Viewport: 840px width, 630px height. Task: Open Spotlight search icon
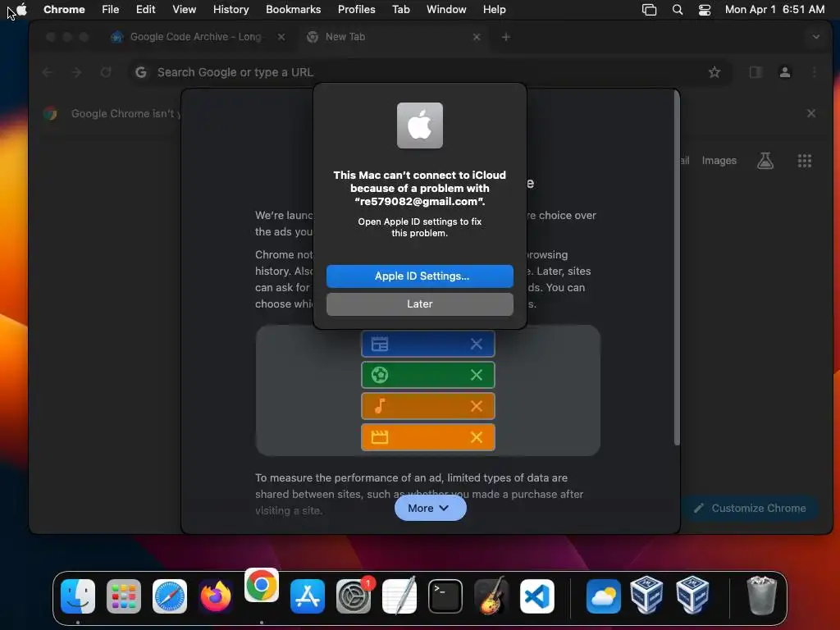tap(677, 10)
